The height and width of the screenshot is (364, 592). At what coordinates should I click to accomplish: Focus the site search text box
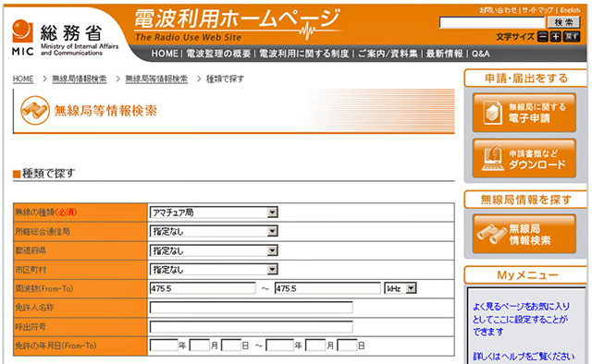(x=492, y=22)
